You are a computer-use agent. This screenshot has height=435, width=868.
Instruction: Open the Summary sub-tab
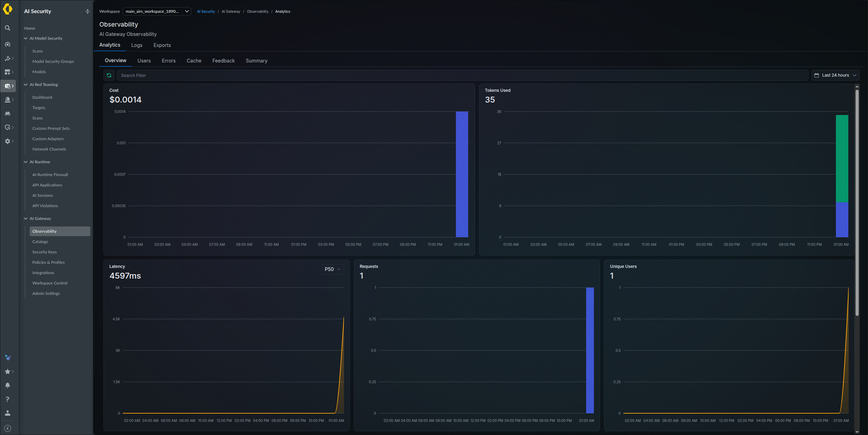(x=257, y=61)
